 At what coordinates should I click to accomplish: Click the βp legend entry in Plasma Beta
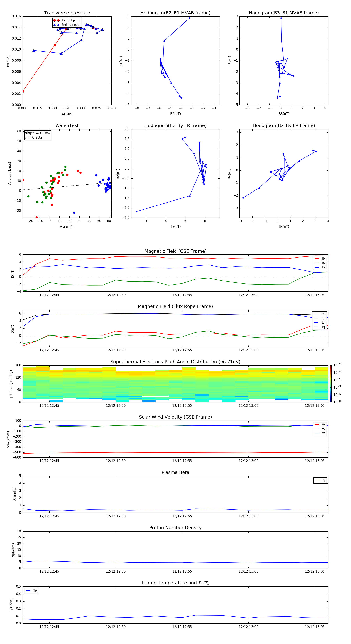click(x=320, y=480)
